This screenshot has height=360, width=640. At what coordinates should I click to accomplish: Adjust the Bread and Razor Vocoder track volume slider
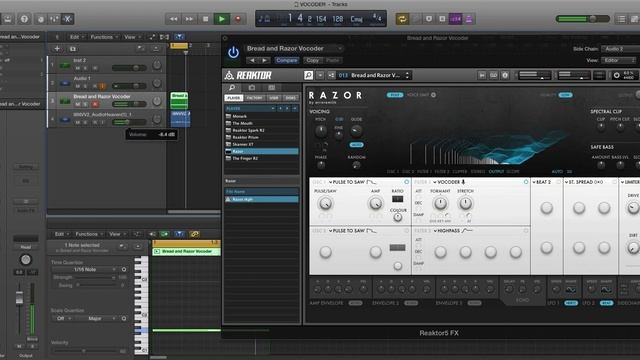[x=129, y=104]
